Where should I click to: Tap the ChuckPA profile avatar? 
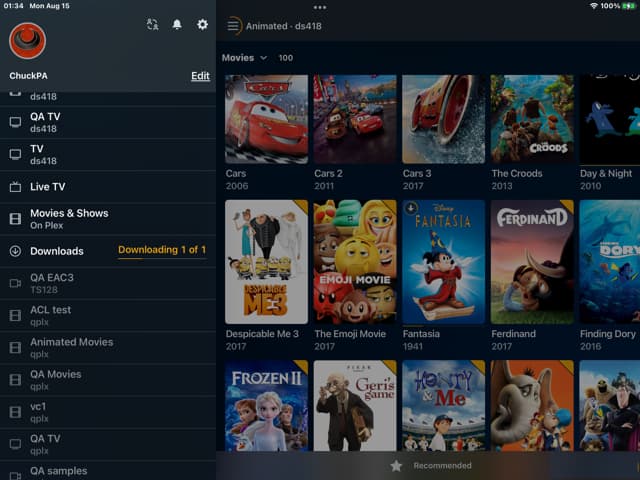point(27,41)
